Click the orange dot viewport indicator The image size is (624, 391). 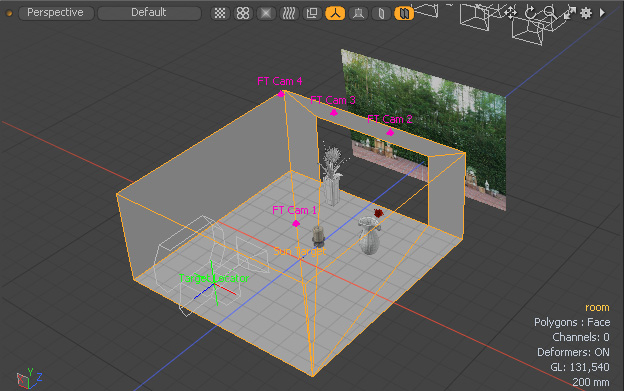click(x=9, y=13)
